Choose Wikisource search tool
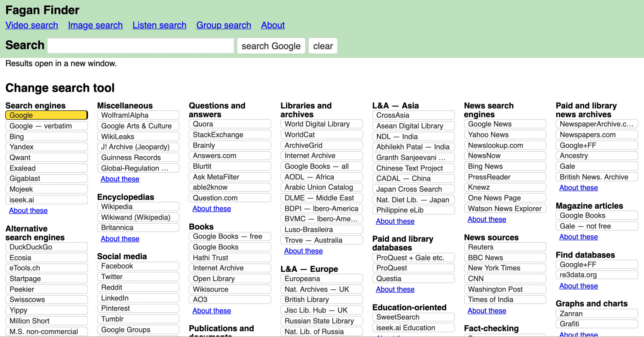Screen dimensions: 644x337 (x=230, y=289)
